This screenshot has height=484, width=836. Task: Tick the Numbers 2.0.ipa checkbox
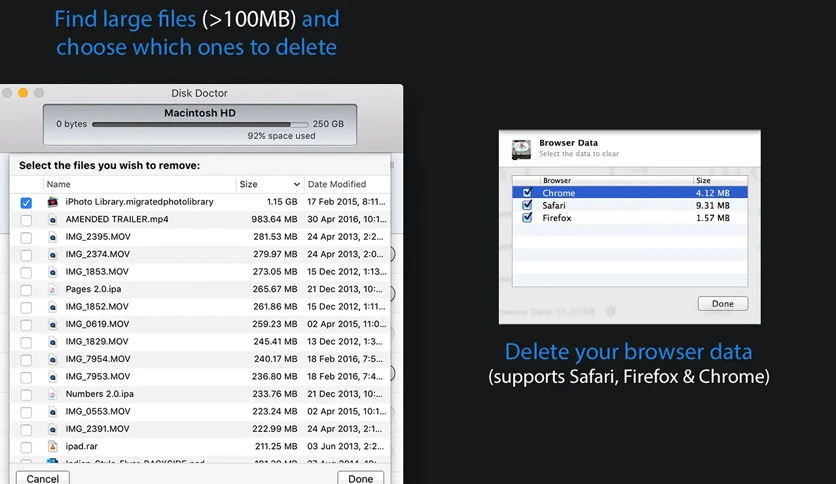[x=26, y=395]
